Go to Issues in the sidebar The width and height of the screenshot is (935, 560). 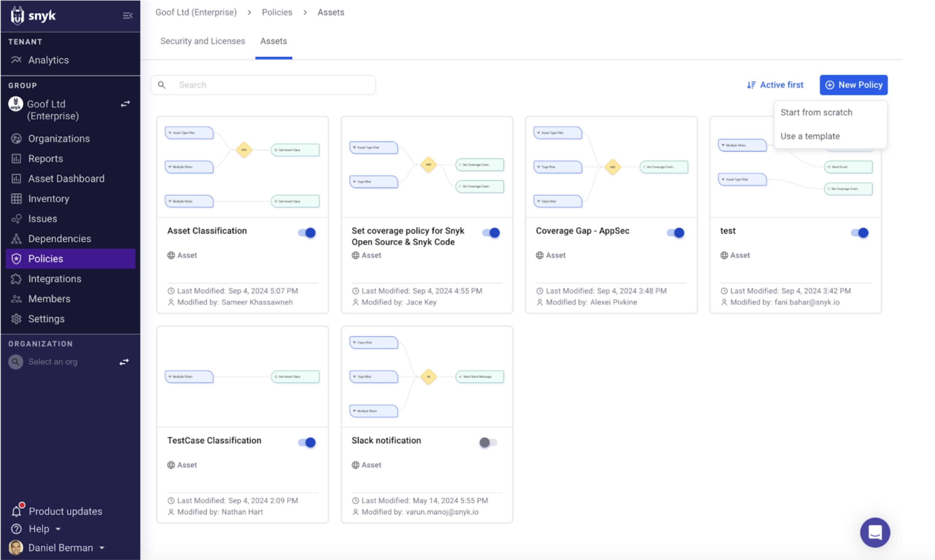coord(42,218)
